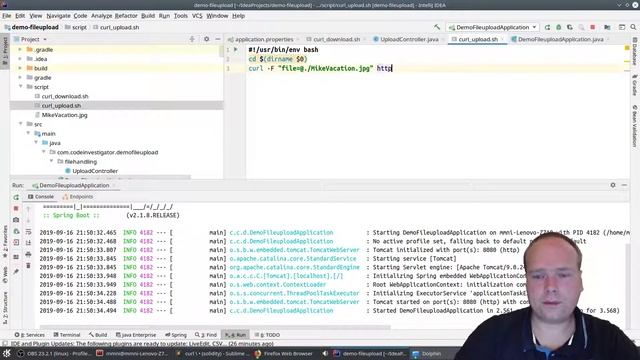Toggle the Favorites side panel
Viewport: 640px width, 360px height.
click(x=5, y=241)
